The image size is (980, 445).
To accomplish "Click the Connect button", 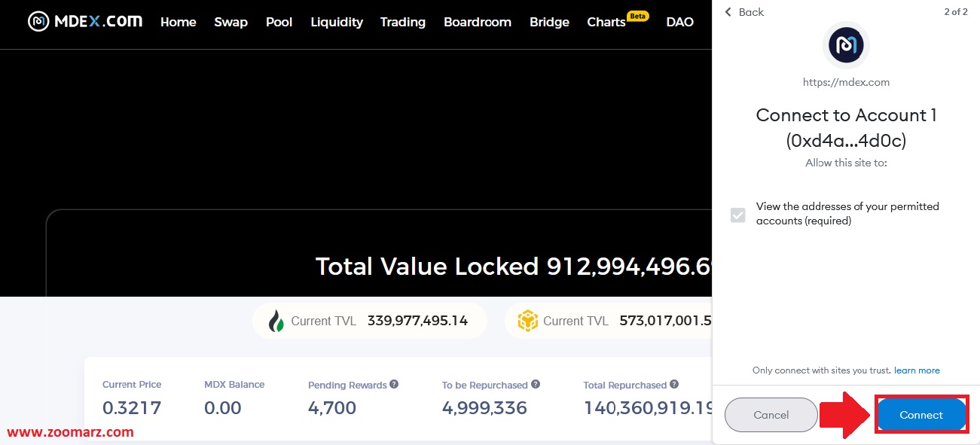I will (x=921, y=415).
